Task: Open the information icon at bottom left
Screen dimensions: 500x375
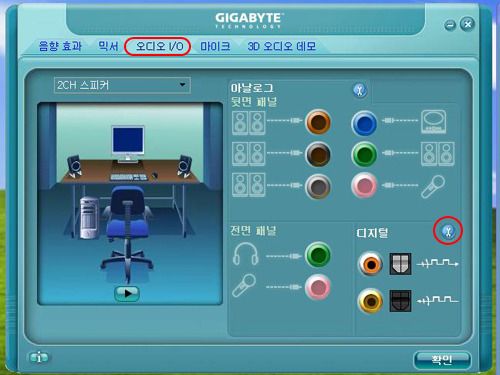Action: (x=39, y=358)
